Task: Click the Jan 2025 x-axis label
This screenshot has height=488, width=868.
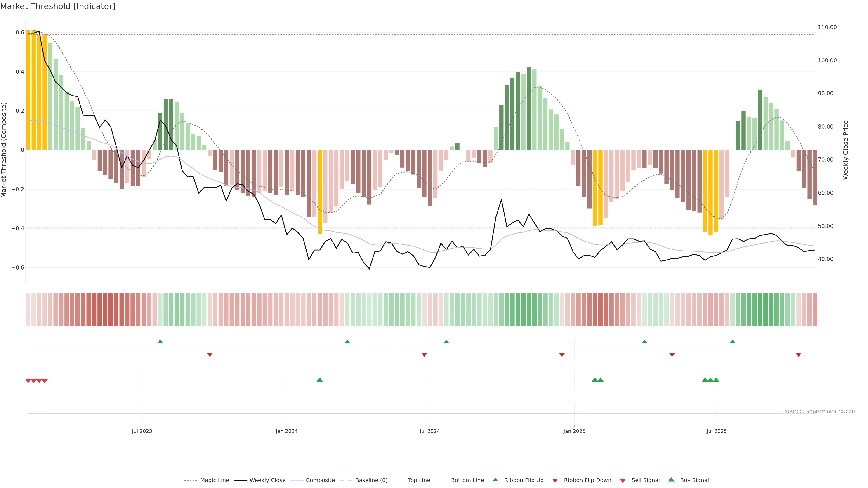Action: tap(574, 431)
